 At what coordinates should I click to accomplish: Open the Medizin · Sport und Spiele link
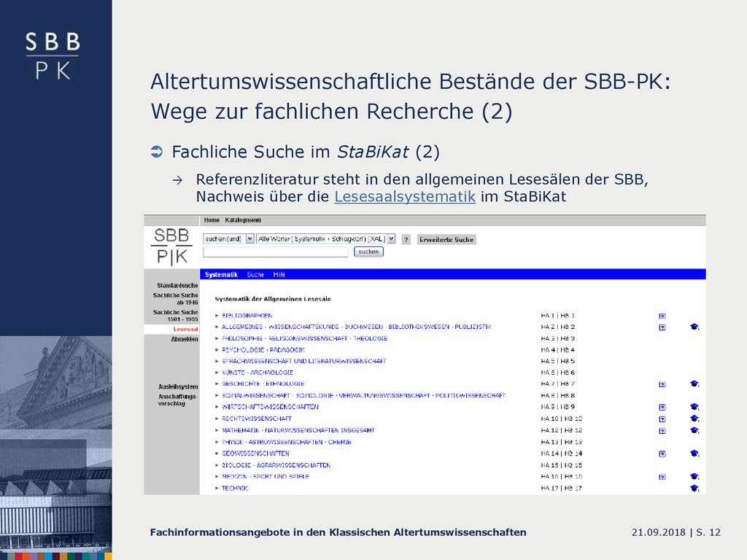tap(266, 476)
